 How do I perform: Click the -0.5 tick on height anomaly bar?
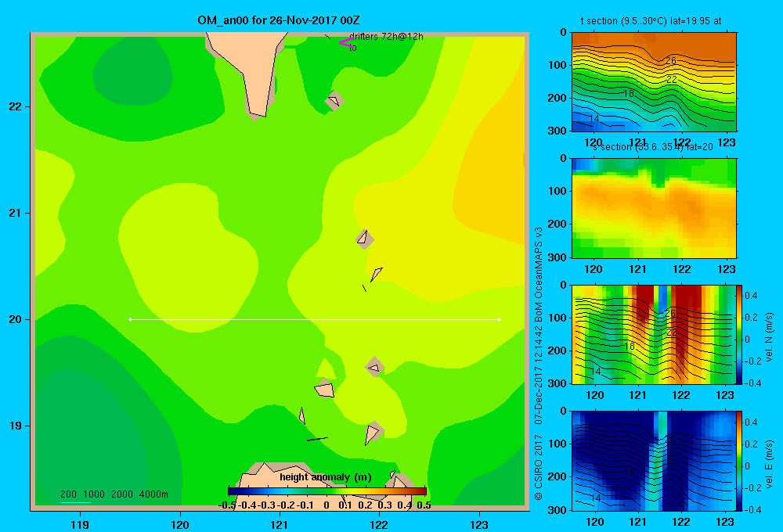227,505
